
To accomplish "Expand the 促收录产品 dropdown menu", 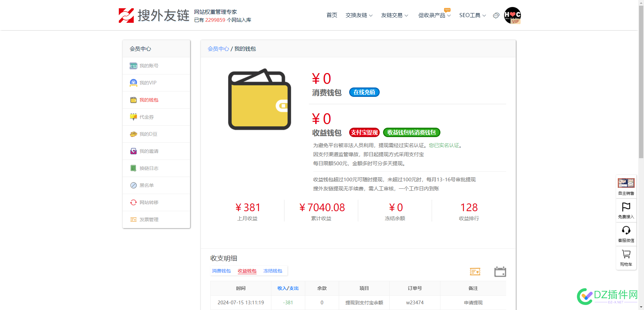I will tap(434, 15).
